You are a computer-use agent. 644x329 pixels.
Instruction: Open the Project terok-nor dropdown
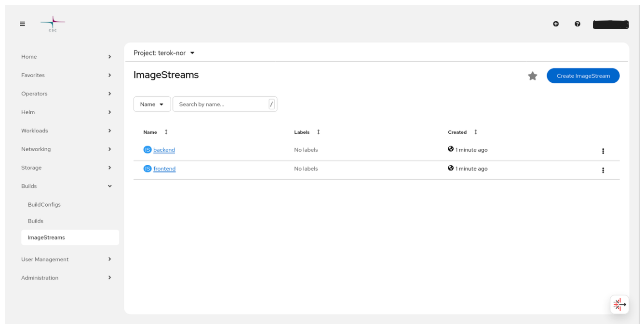tap(164, 53)
